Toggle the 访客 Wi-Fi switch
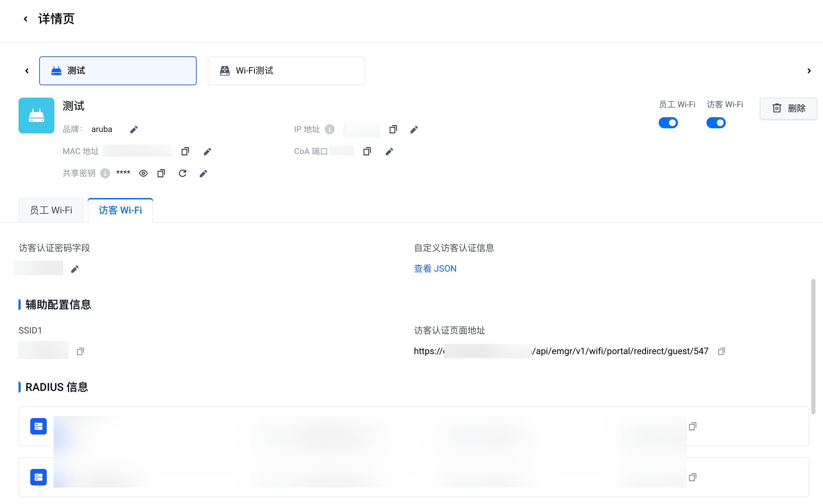823x504 pixels. (716, 123)
